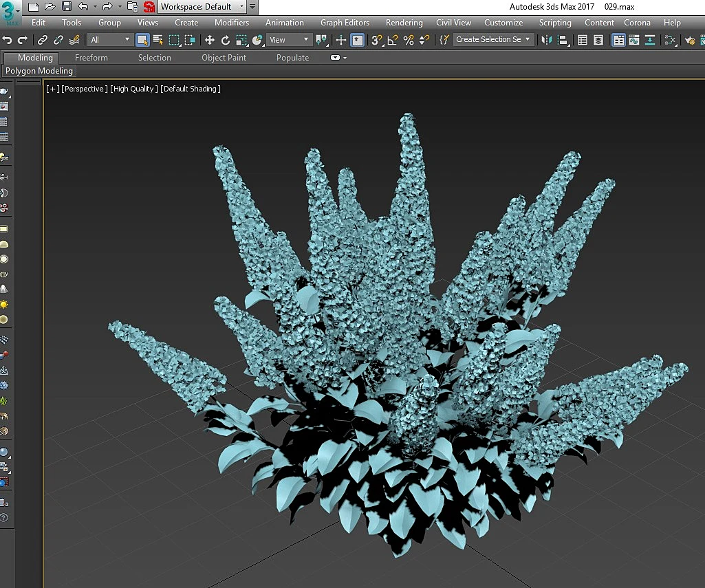Image resolution: width=705 pixels, height=588 pixels.
Task: Open Create Selection Set dropdown
Action: 493,40
